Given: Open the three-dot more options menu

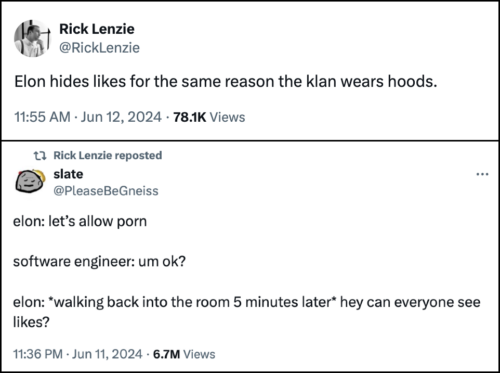Looking at the screenshot, I should [x=482, y=174].
